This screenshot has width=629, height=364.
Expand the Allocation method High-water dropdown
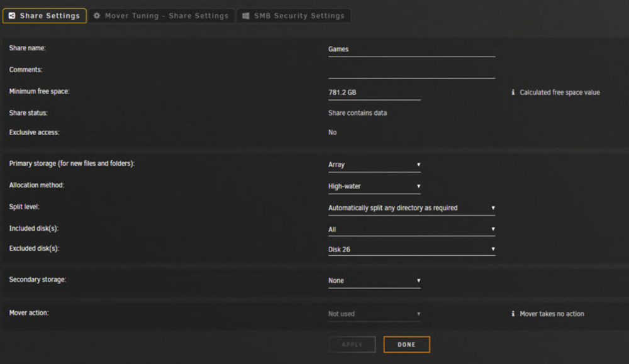[374, 187]
